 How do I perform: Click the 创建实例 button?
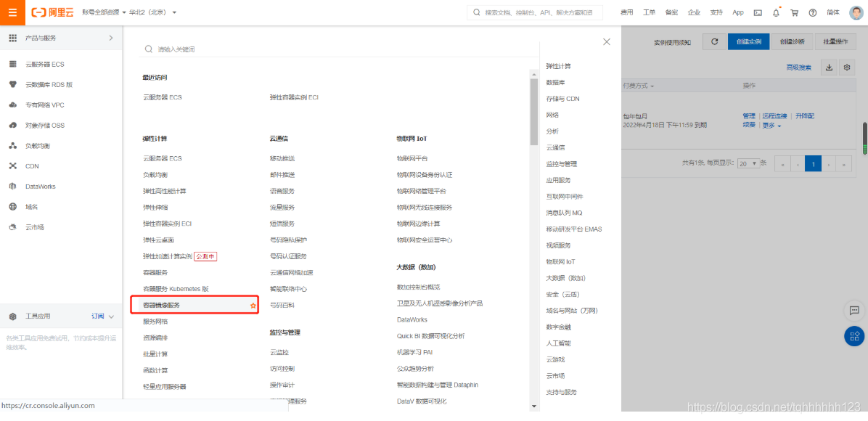[748, 42]
